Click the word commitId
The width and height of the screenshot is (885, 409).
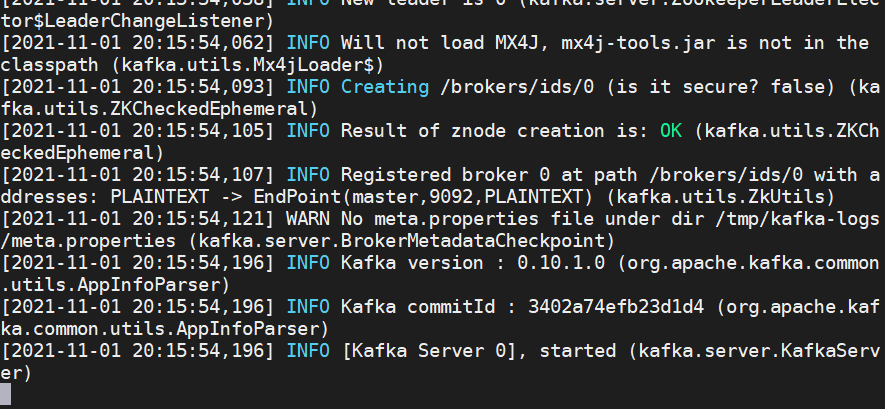(x=452, y=307)
